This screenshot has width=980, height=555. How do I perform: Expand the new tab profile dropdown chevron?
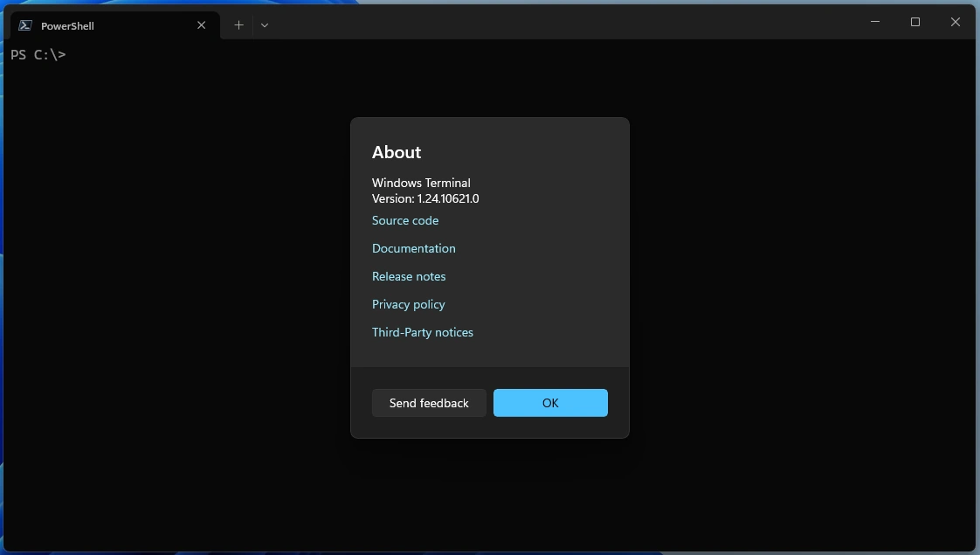pos(265,25)
